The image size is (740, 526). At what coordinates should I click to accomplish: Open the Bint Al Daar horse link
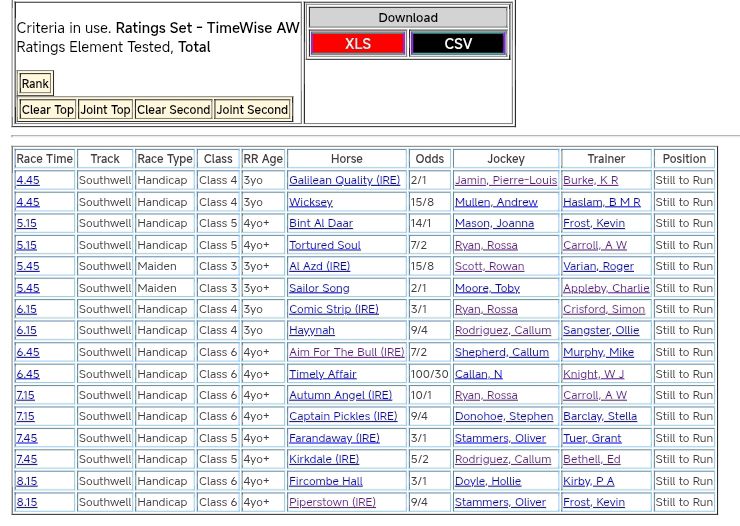(x=320, y=224)
